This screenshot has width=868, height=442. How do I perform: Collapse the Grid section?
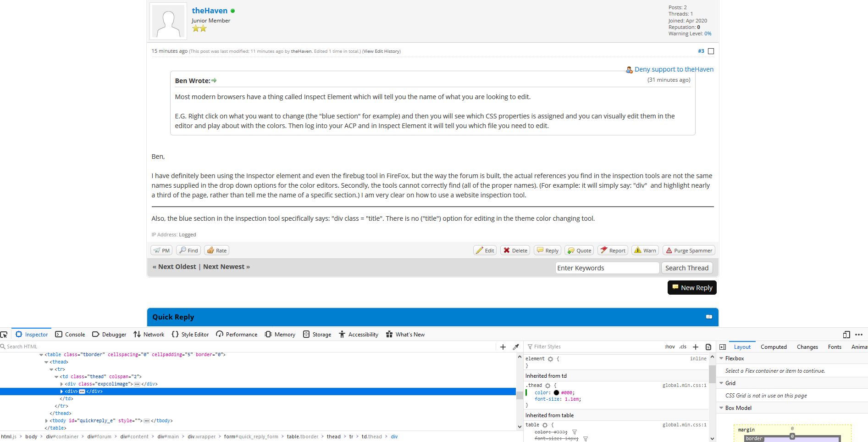721,383
